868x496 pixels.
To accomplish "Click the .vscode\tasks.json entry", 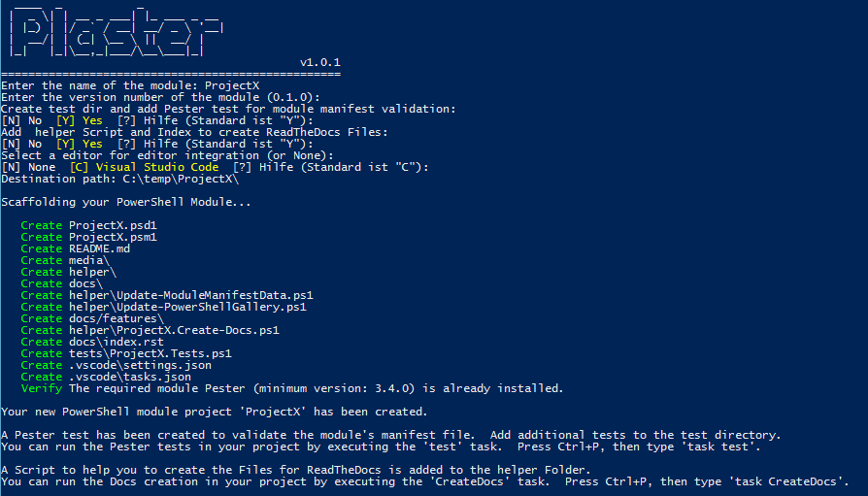I will [x=130, y=377].
